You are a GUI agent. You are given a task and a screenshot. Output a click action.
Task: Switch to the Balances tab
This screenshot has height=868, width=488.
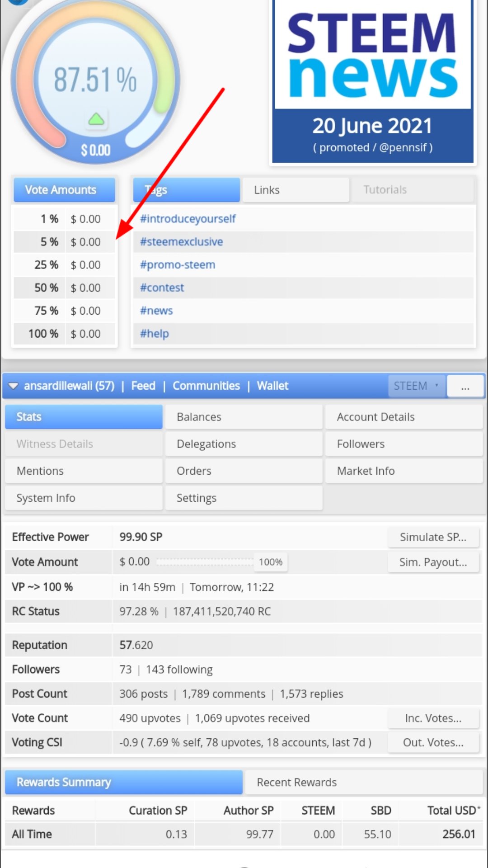coord(244,417)
